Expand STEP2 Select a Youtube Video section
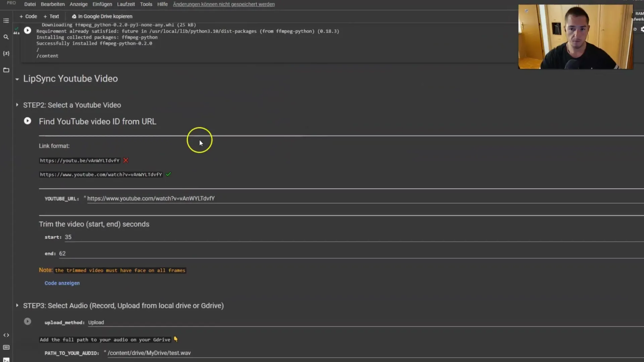 click(x=17, y=105)
